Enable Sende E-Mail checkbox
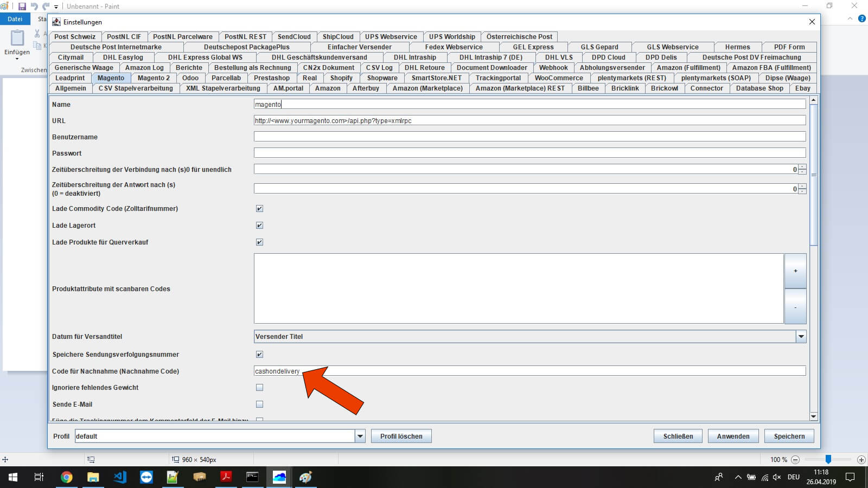Image resolution: width=868 pixels, height=488 pixels. coord(259,404)
